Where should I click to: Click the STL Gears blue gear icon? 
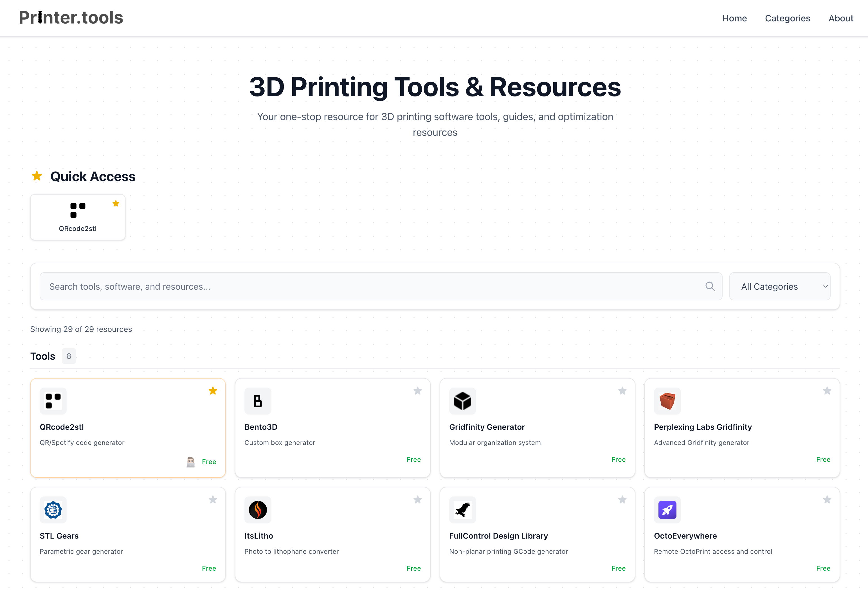[53, 510]
